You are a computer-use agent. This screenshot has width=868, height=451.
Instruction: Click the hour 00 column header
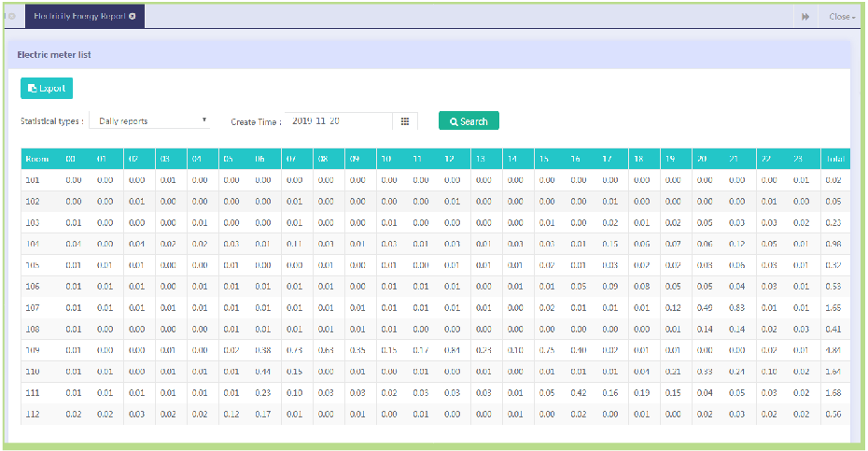tap(70, 159)
